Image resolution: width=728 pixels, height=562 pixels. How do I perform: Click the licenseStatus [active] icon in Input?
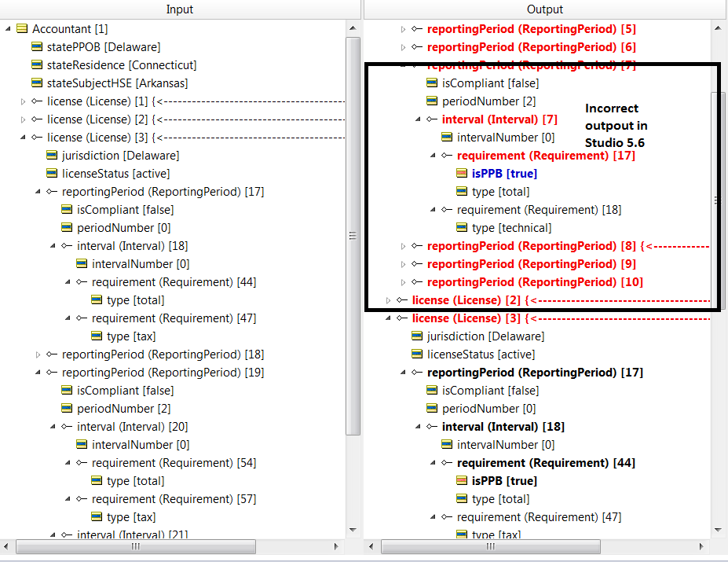[x=52, y=174]
